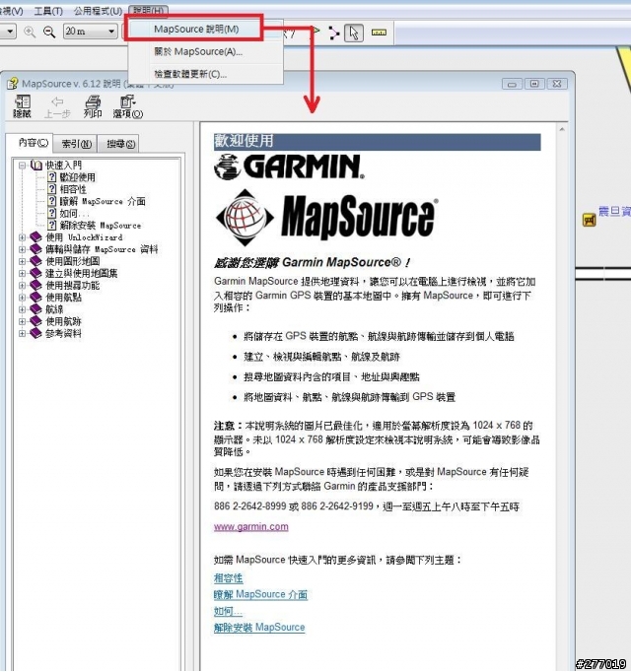The width and height of the screenshot is (631, 672).
Task: Expand 傳輸與儲存 MapSource 資料 node
Action: click(22, 249)
